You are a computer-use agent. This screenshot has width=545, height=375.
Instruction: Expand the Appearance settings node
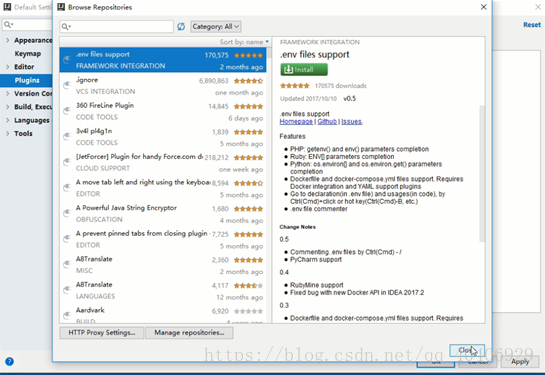point(8,40)
